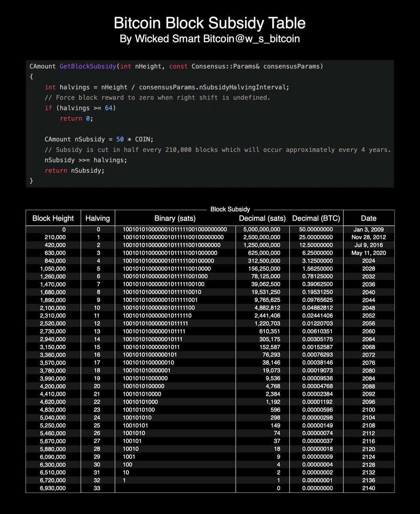Click block height '4,200,000'
420x514 pixels.
(x=53, y=386)
